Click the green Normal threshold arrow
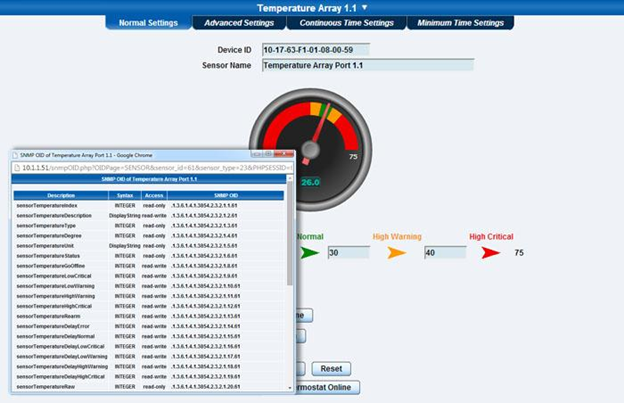 tap(309, 253)
